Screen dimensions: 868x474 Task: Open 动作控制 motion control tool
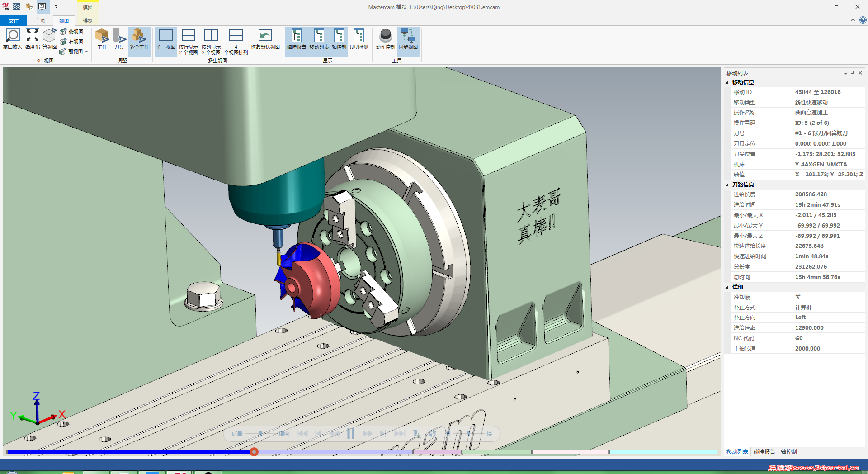coord(386,39)
